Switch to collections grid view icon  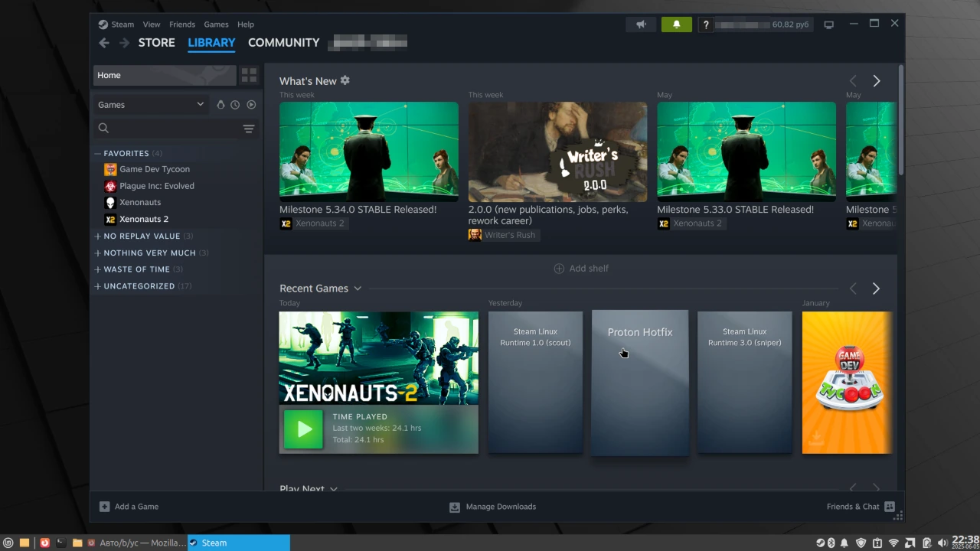(x=249, y=75)
